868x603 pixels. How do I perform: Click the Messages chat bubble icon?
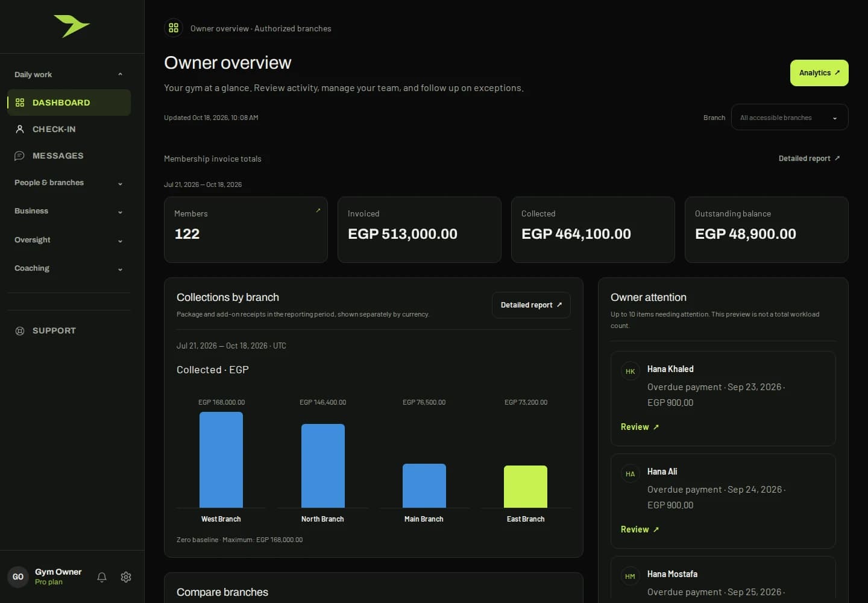tap(20, 156)
